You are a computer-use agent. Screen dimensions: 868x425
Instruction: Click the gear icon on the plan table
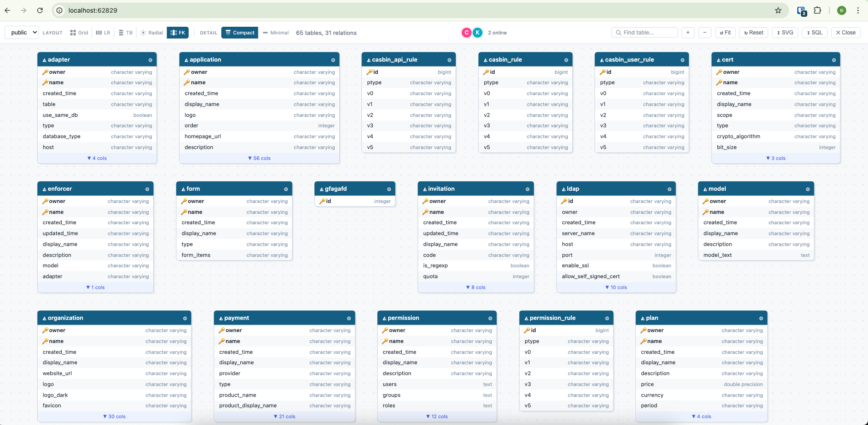[761, 318]
